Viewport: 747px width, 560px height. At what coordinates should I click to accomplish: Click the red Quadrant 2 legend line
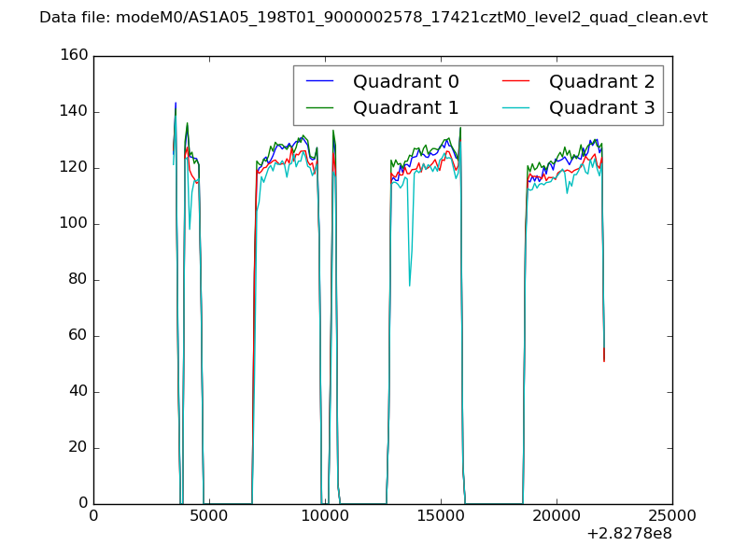coord(516,81)
